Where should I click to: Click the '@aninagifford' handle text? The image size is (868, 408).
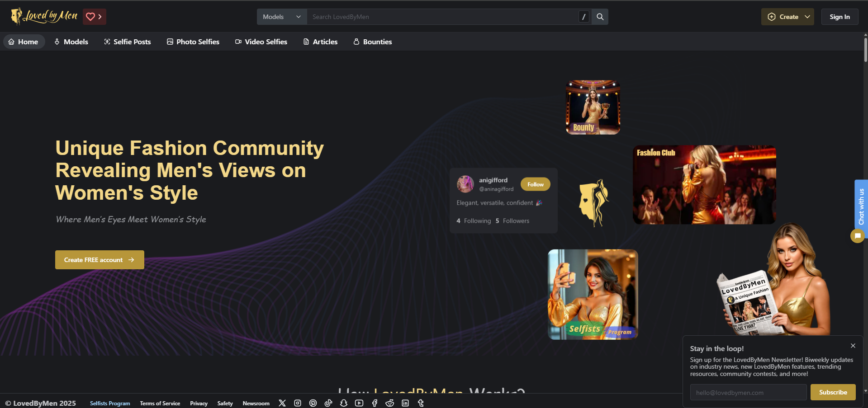point(496,189)
